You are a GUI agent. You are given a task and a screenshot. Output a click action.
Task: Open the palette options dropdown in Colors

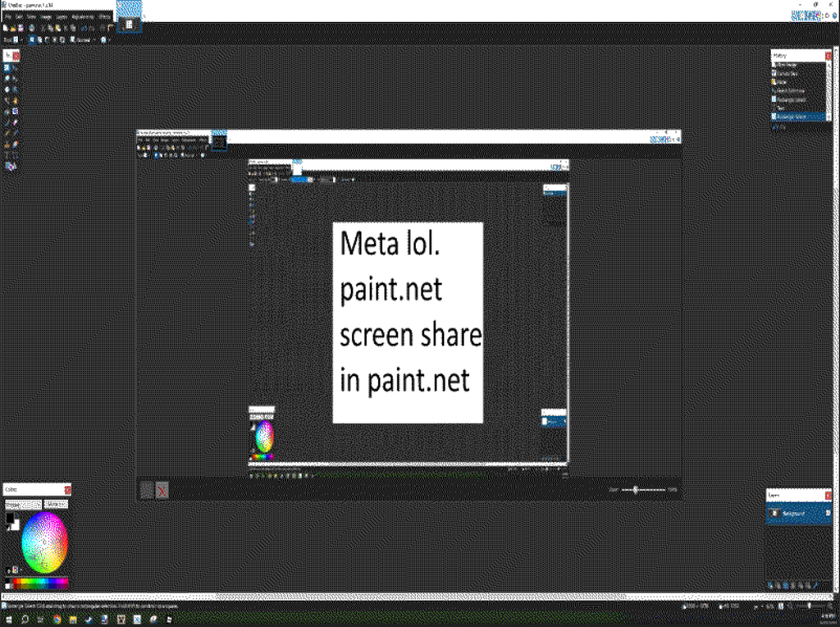click(18, 570)
